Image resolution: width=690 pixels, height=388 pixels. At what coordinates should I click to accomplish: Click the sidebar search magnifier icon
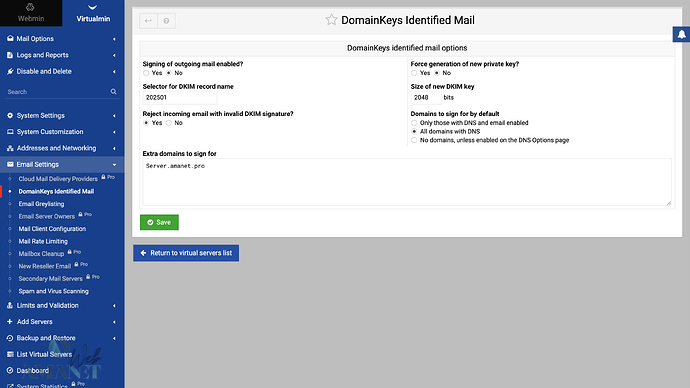tap(114, 92)
